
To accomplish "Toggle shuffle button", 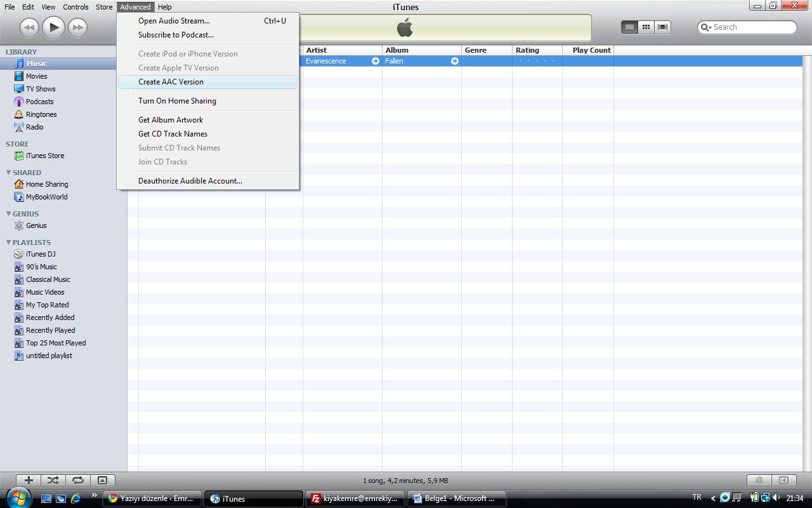I will point(53,481).
